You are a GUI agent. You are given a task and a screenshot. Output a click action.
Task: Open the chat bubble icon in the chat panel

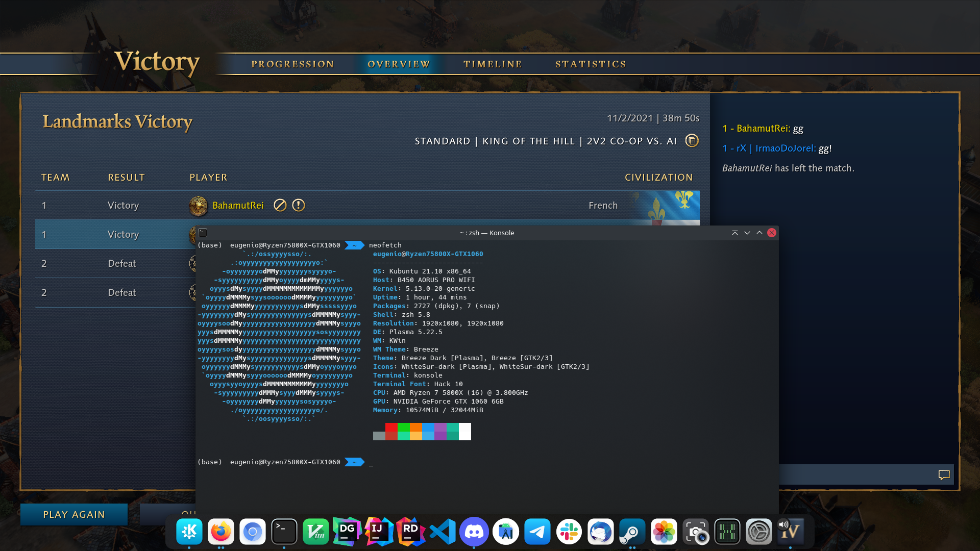pos(944,474)
